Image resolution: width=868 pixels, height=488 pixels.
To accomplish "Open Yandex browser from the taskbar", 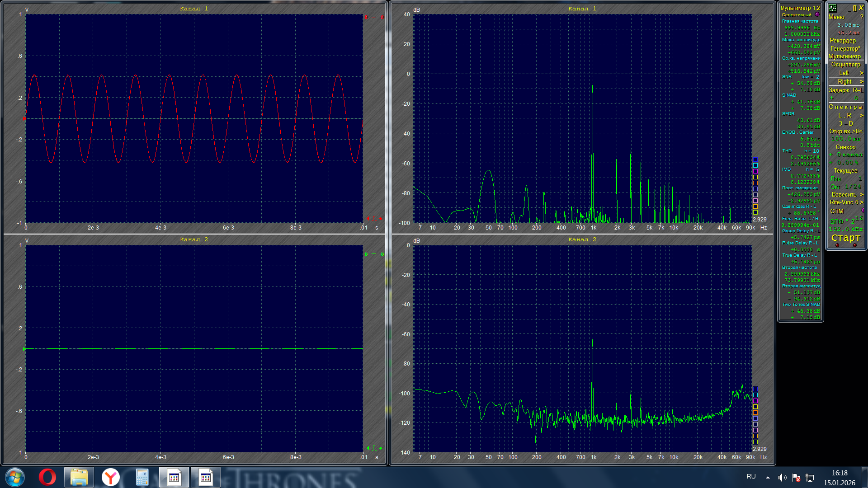I will point(110,477).
